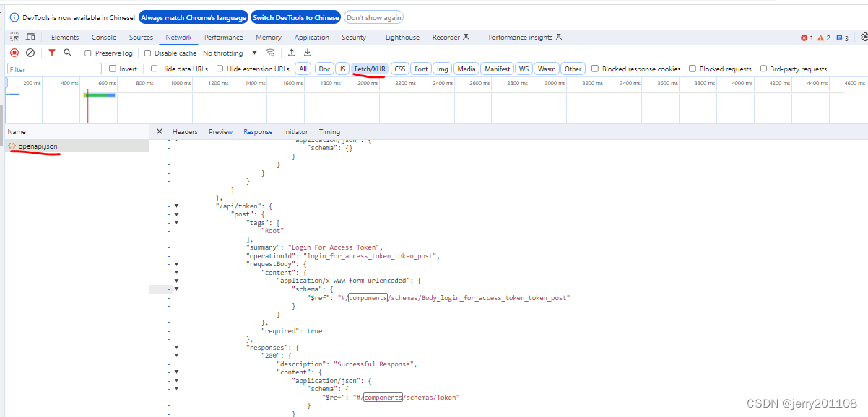868x417 pixels.
Task: Clear the network log icon
Action: pyautogui.click(x=30, y=52)
